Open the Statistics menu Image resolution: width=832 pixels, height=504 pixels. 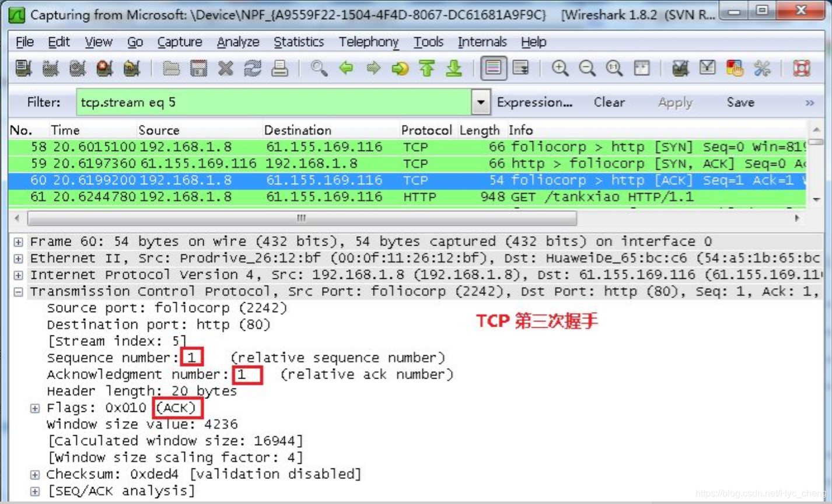click(x=299, y=41)
